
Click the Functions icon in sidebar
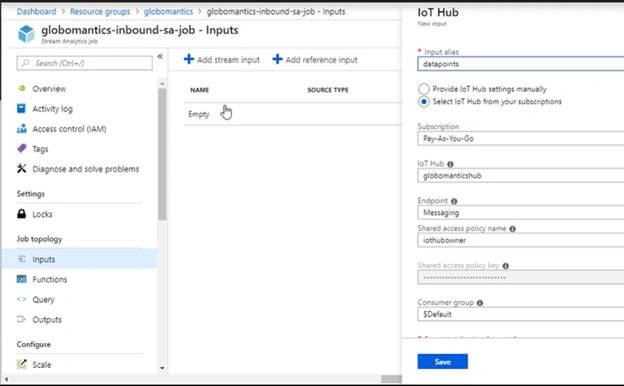[21, 279]
